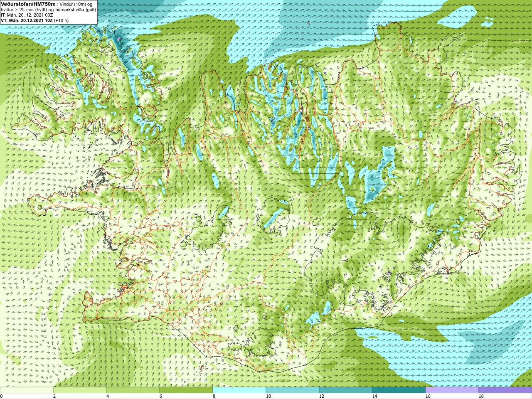Click the legend scale label '10'
Screen dimensions: 532x399
[x=268, y=396]
